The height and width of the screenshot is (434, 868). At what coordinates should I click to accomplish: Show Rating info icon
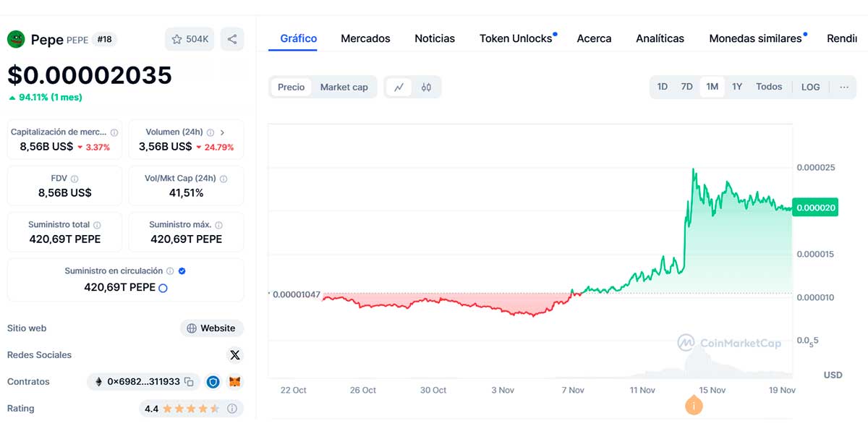[232, 409]
